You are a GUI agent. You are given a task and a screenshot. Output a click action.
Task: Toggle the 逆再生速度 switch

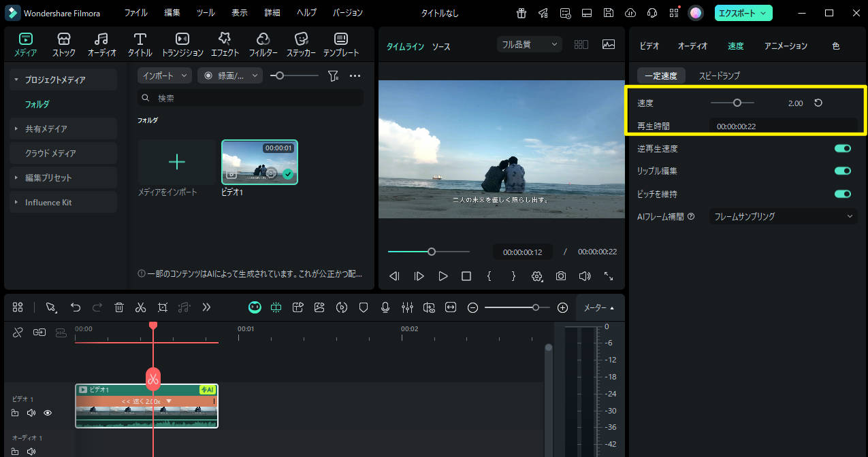[x=842, y=148]
